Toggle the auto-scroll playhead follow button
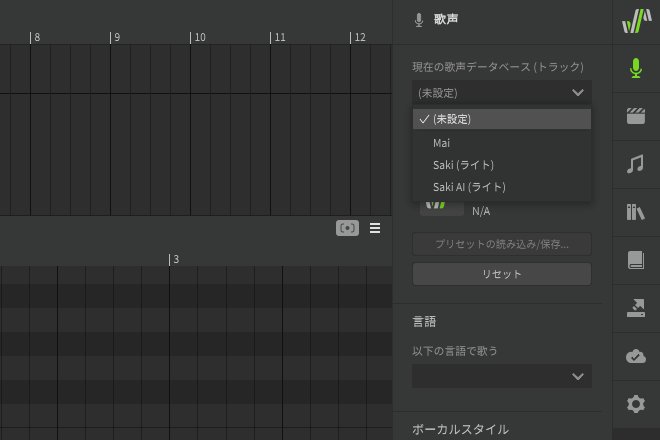Image resolution: width=660 pixels, height=440 pixels. (x=347, y=228)
